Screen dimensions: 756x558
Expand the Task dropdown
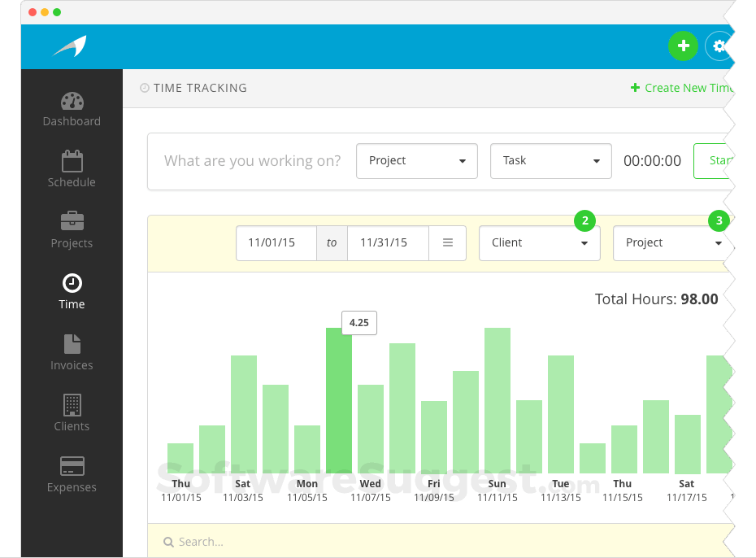point(551,161)
